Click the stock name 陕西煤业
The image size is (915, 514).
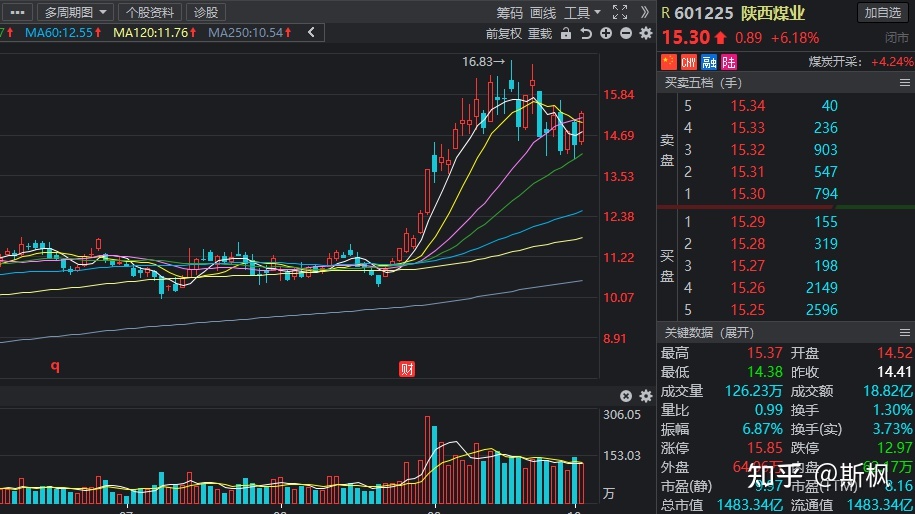point(773,13)
